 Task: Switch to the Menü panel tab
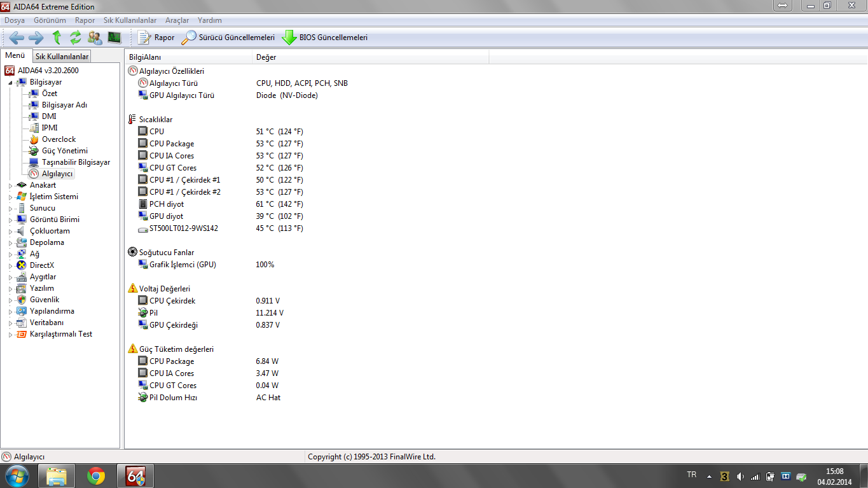pyautogui.click(x=15, y=55)
